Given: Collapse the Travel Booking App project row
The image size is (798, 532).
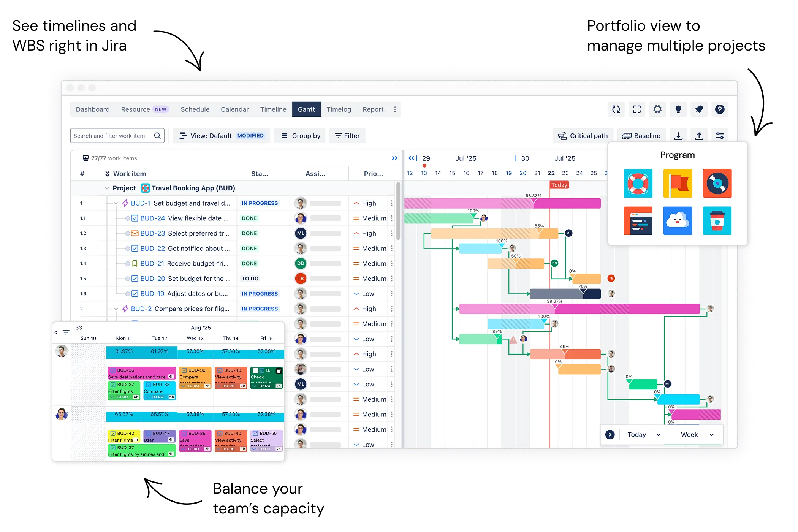Looking at the screenshot, I should pyautogui.click(x=107, y=188).
